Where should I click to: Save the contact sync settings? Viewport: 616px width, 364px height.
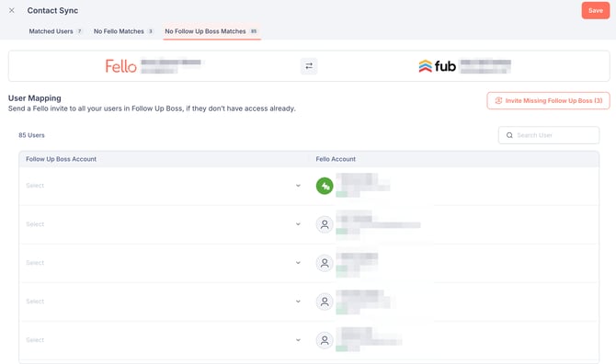(x=595, y=11)
